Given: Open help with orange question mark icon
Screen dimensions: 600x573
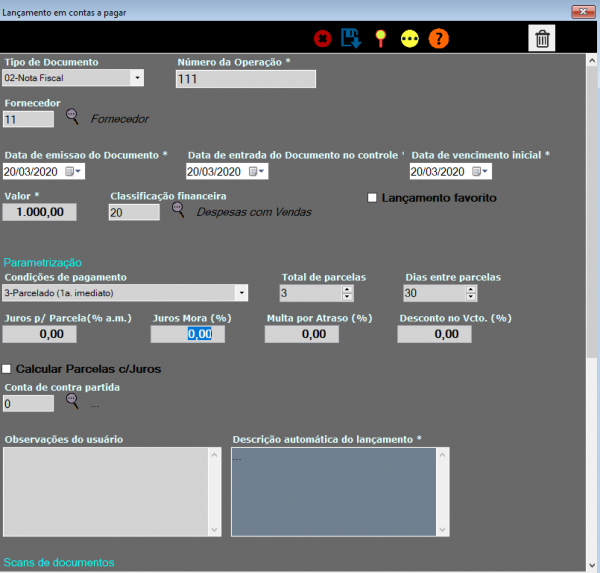Looking at the screenshot, I should point(439,39).
